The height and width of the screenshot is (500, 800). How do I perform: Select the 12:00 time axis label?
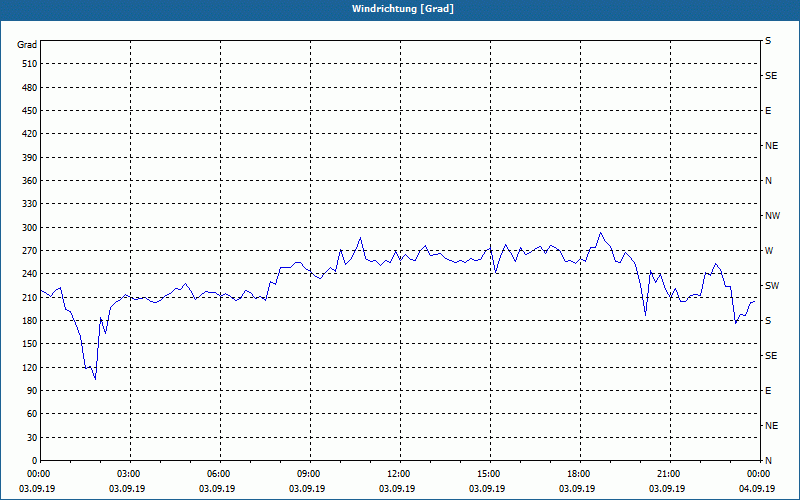pos(398,473)
